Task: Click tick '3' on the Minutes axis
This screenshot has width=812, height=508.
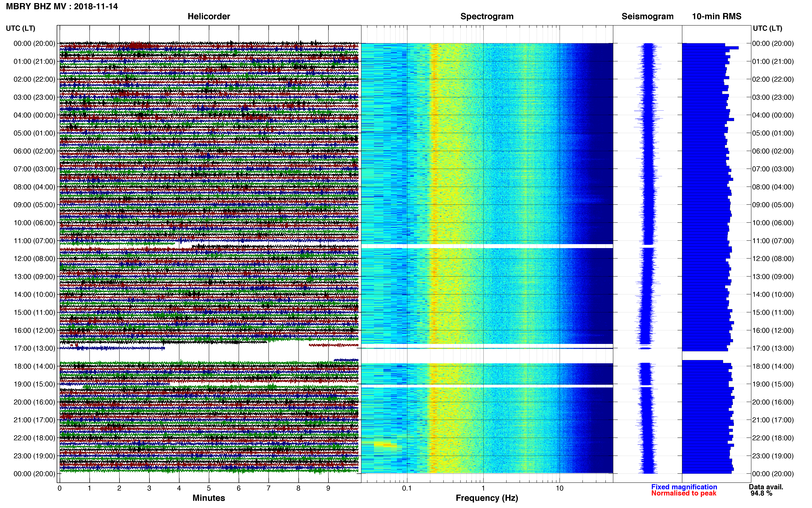Action: pyautogui.click(x=149, y=488)
